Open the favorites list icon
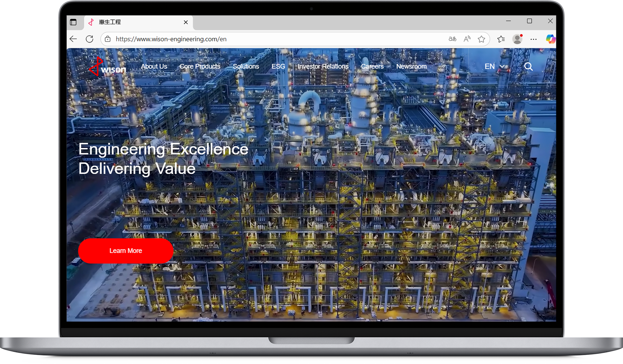 click(x=501, y=39)
